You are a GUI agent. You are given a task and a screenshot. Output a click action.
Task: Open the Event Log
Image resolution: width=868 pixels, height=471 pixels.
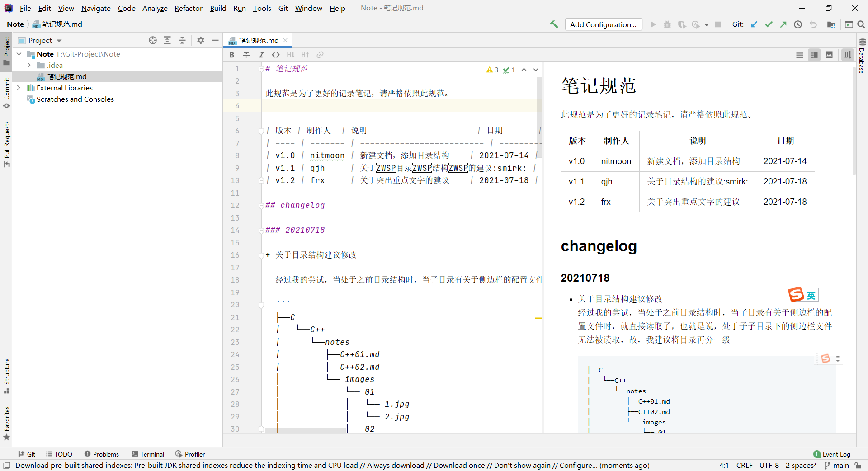tap(832, 454)
